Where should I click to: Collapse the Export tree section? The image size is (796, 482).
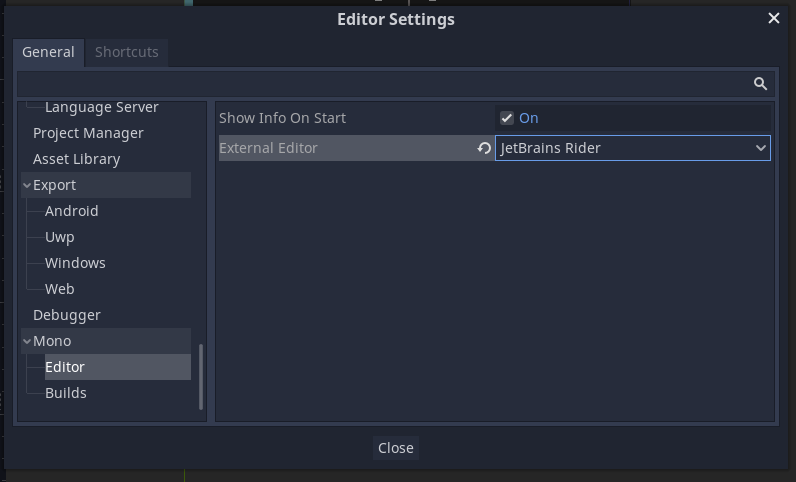pyautogui.click(x=27, y=185)
